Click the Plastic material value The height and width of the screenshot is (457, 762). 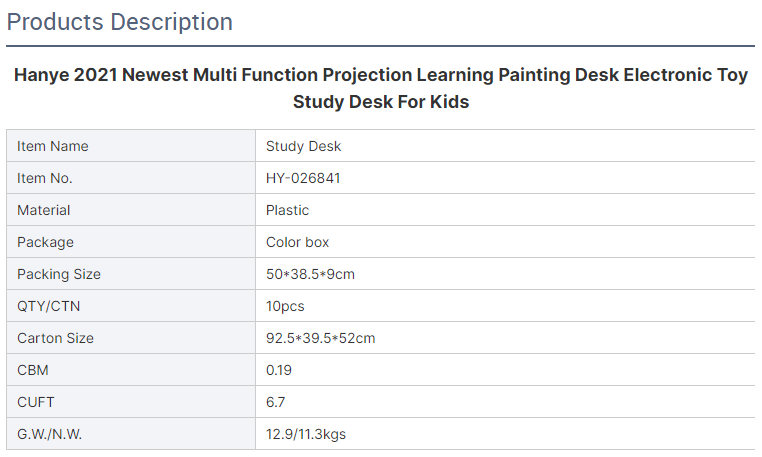tap(287, 210)
